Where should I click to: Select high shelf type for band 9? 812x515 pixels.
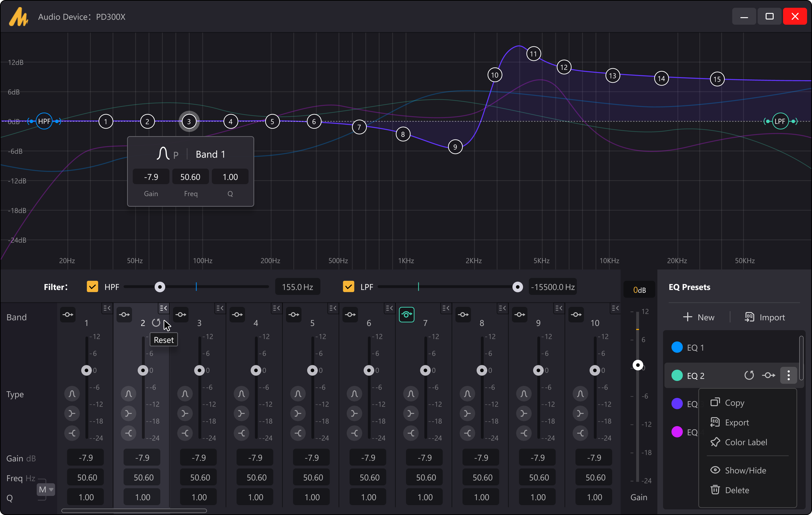point(524,433)
